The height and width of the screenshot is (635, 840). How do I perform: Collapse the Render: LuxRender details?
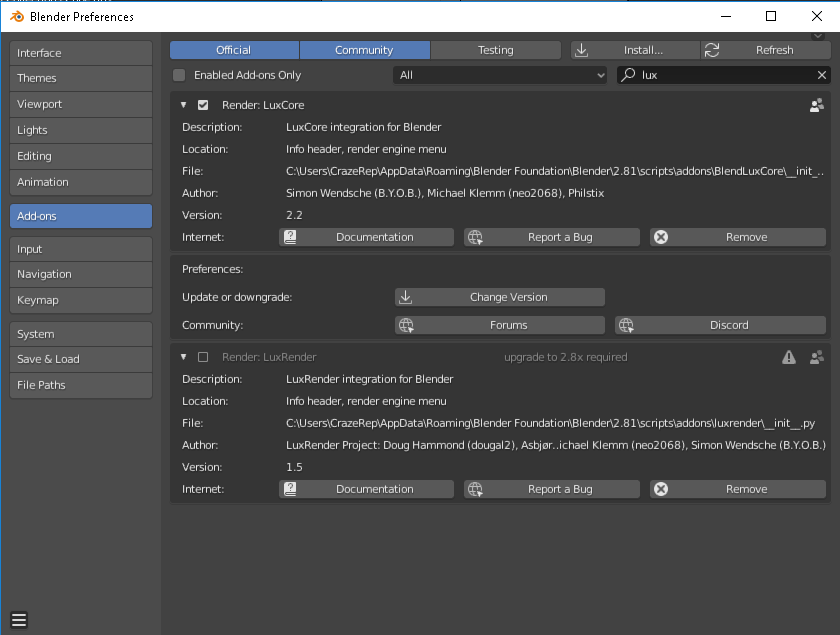coord(184,357)
